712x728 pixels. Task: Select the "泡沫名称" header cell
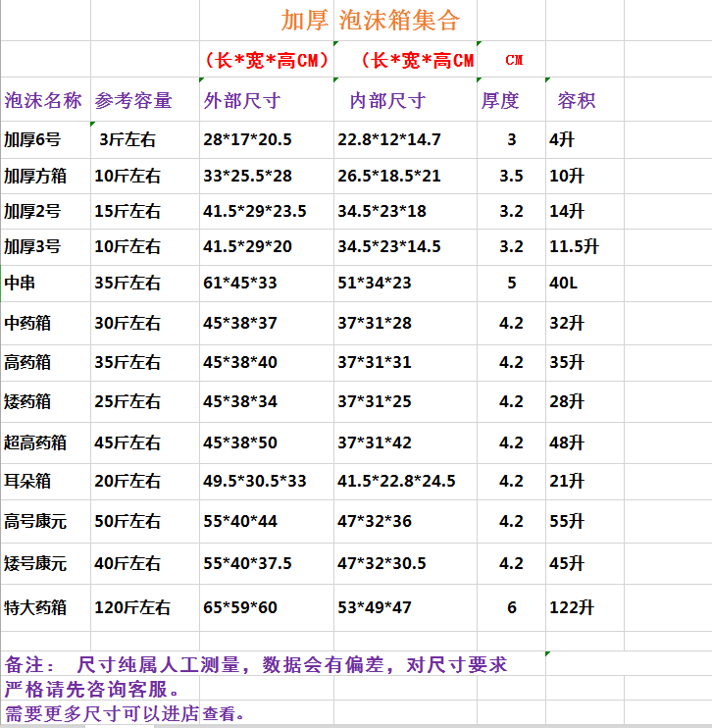[44, 100]
